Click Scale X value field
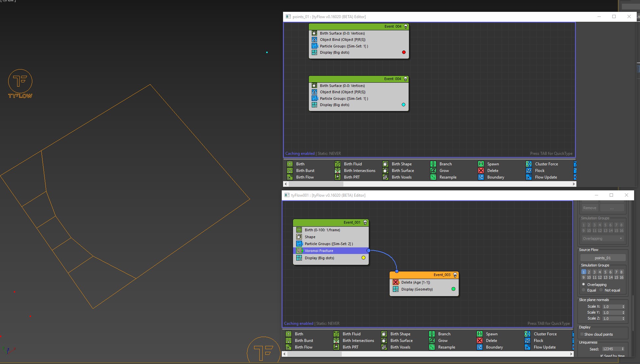The image size is (640, 364). pos(612,307)
